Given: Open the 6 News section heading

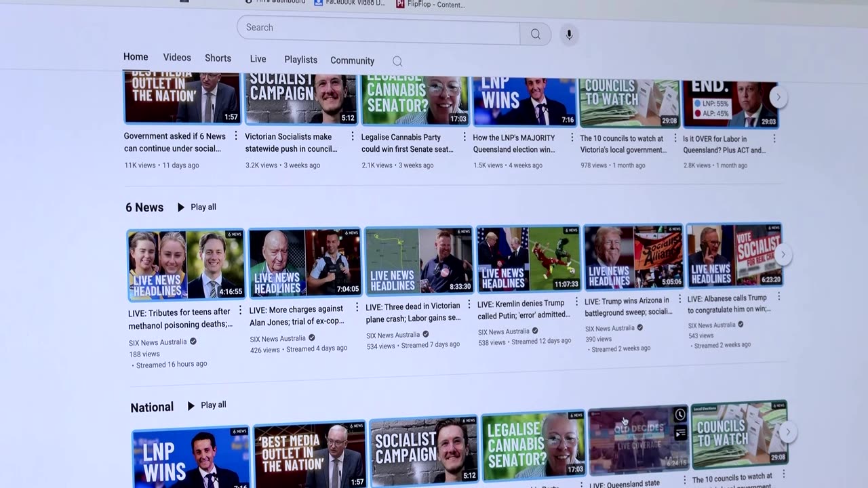Looking at the screenshot, I should point(144,207).
